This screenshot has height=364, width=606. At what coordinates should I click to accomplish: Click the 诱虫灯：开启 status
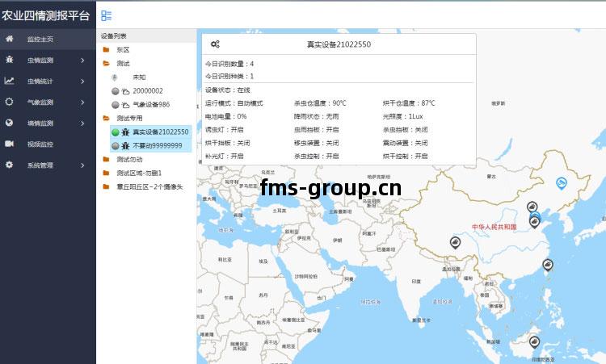[224, 130]
